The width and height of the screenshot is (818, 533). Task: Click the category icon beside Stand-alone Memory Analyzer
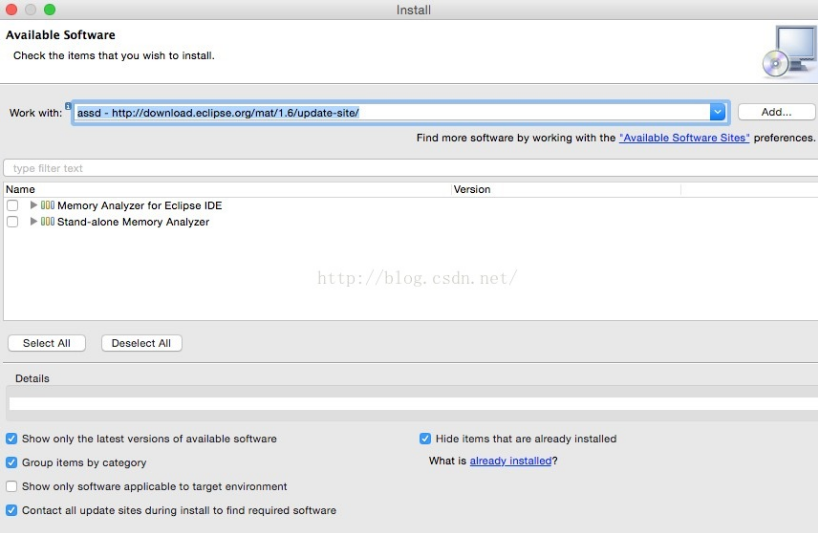pyautogui.click(x=47, y=221)
